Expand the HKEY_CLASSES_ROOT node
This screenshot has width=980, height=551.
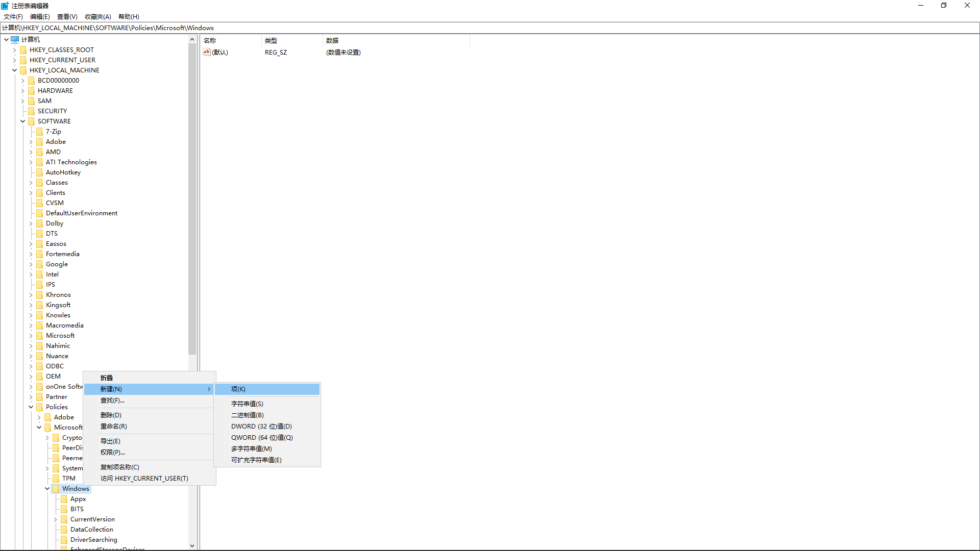coord(14,49)
